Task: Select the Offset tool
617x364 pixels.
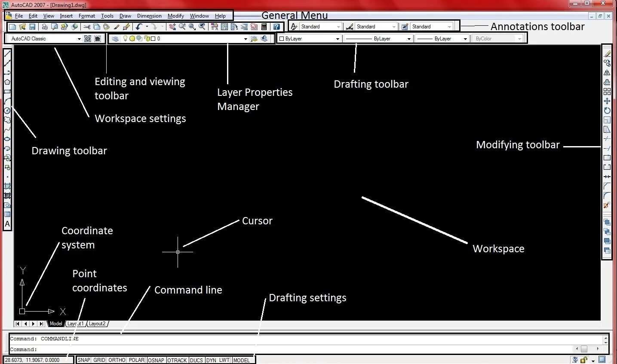Action: (x=607, y=82)
